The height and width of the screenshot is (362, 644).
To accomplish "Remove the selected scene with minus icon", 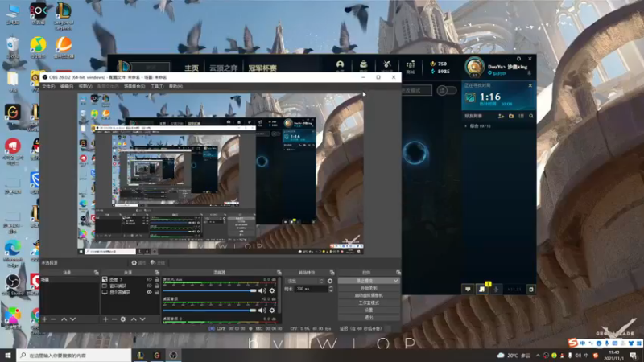I will point(53,319).
